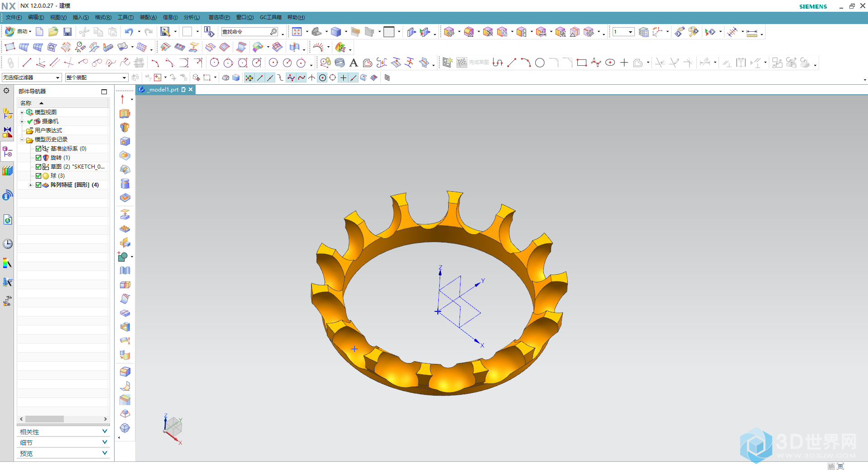This screenshot has height=470, width=868.
Task: Click the Text (A) curve tool
Action: (354, 63)
